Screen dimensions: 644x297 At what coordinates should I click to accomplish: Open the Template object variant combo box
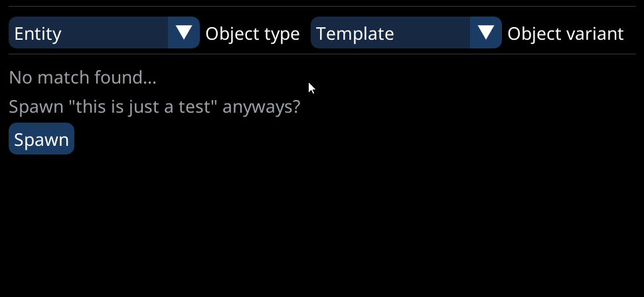click(391, 33)
